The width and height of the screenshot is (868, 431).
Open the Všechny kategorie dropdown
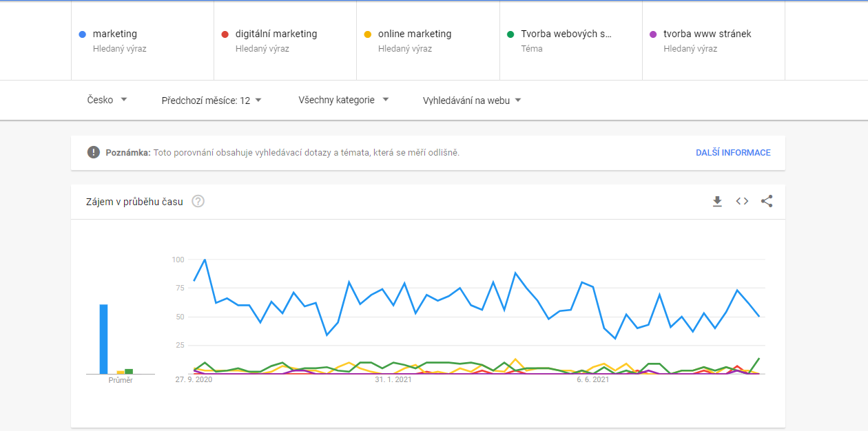[344, 100]
